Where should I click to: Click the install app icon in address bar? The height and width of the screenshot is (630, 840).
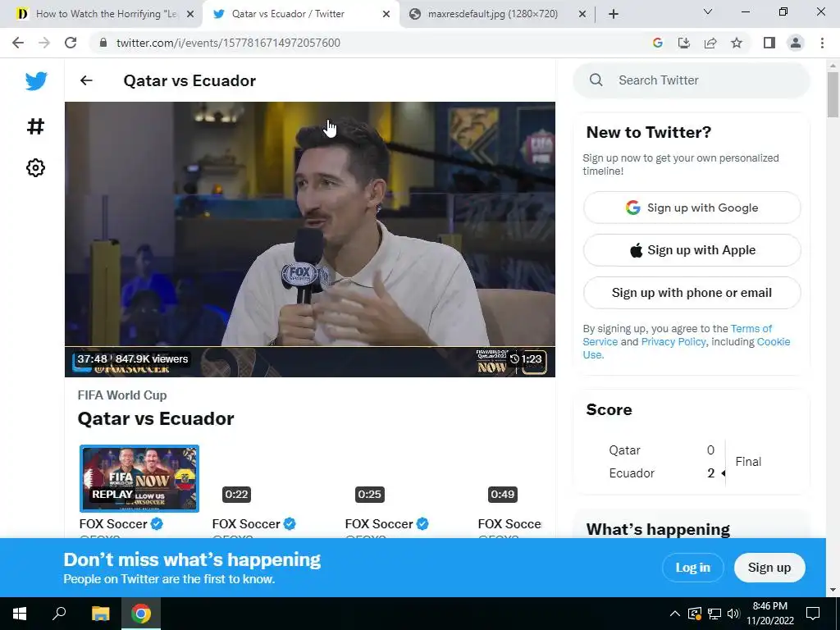point(684,43)
